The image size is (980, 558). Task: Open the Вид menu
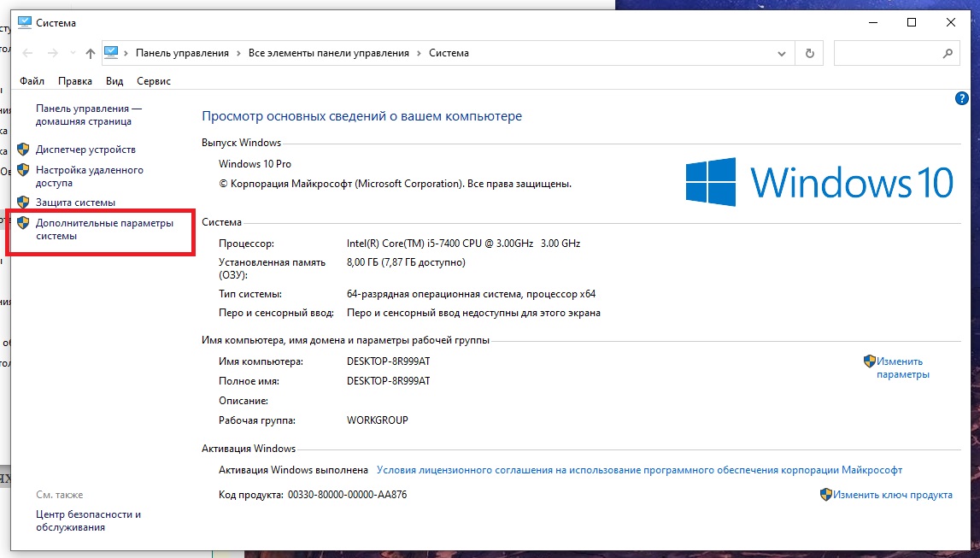114,81
